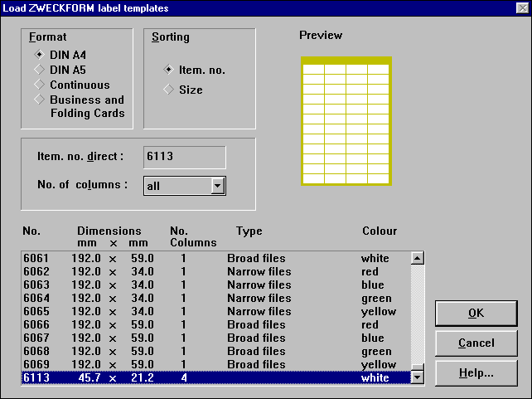This screenshot has width=532, height=399.
Task: Select template 6062 Narrow files red
Action: [x=215, y=271]
